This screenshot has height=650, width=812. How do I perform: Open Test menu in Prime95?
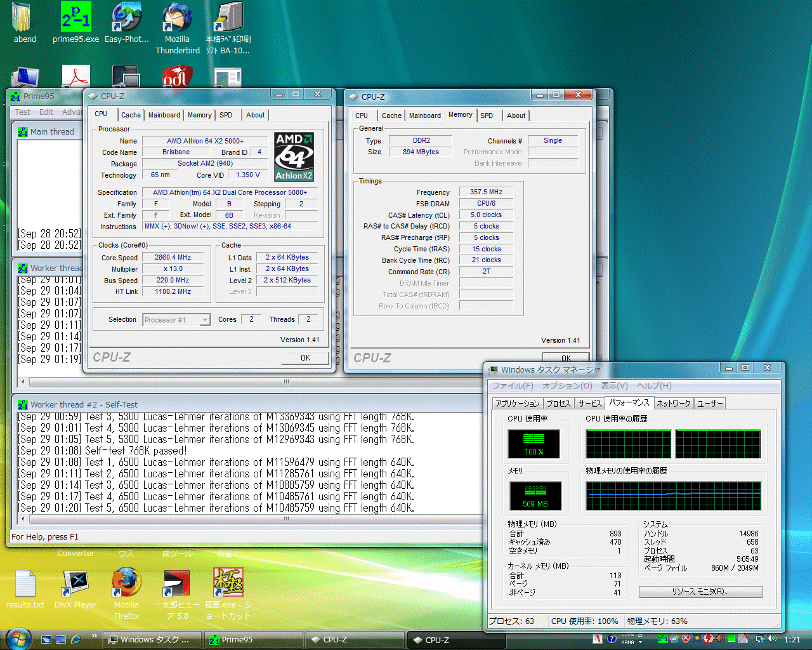click(x=23, y=112)
